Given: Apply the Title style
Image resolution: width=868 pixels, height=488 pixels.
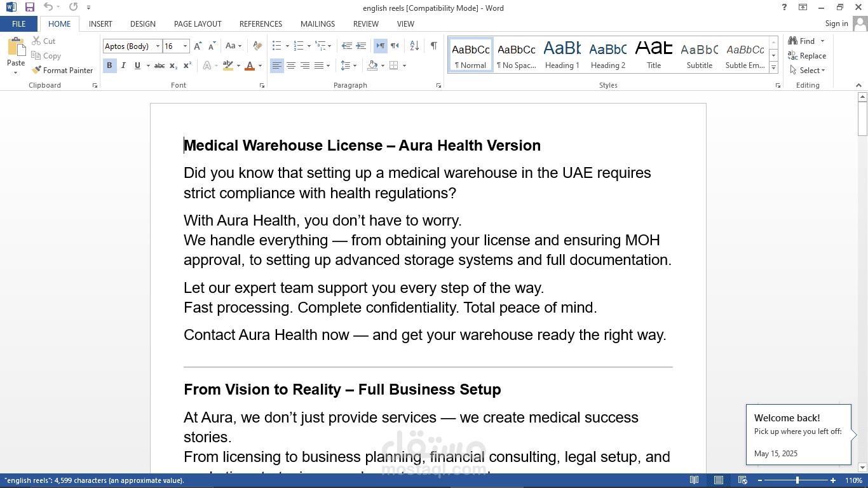Looking at the screenshot, I should coord(654,55).
